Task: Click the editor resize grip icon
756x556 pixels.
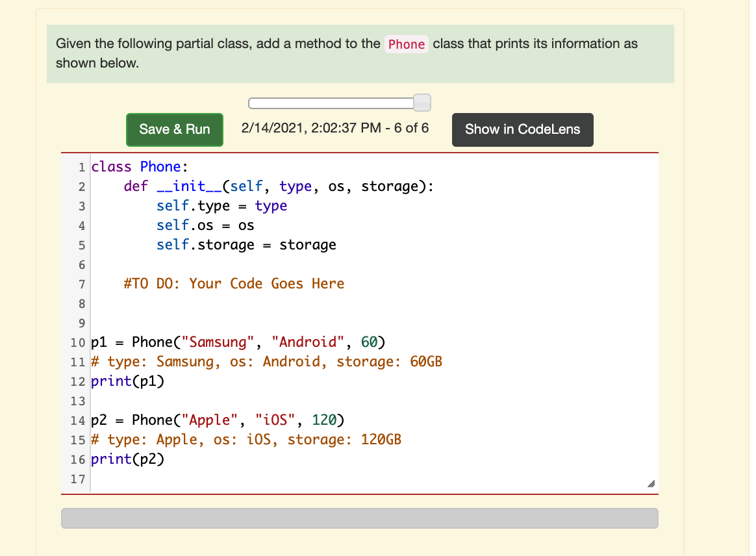Action: pyautogui.click(x=651, y=483)
